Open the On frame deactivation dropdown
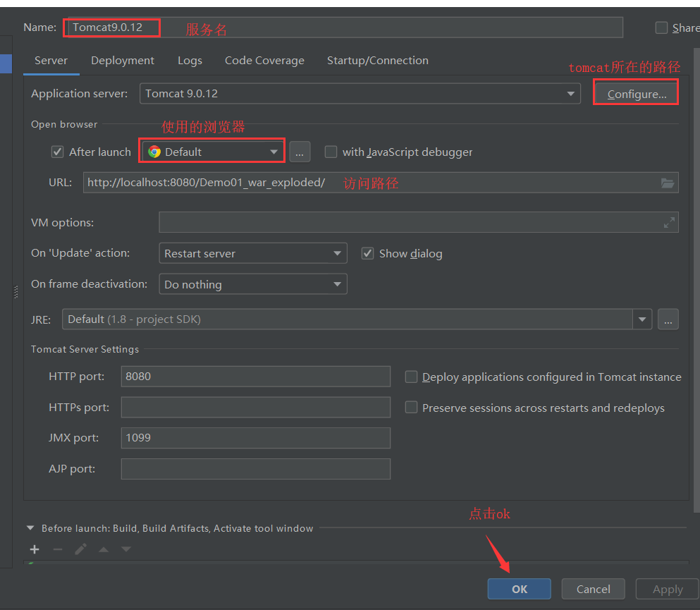This screenshot has height=610, width=700. pos(253,284)
